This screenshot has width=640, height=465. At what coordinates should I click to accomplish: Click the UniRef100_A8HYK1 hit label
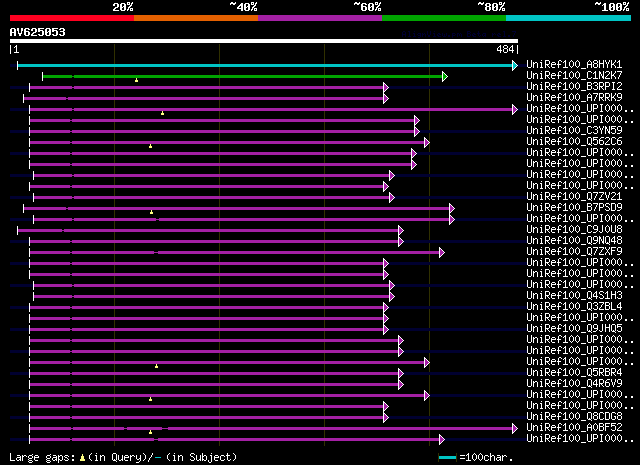click(x=574, y=65)
